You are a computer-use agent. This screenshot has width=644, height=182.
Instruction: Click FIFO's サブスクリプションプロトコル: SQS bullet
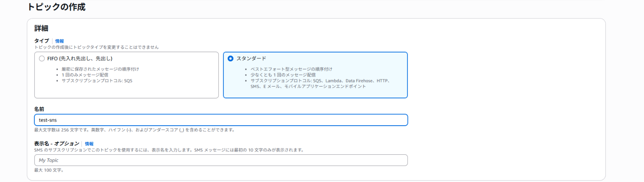tap(97, 80)
